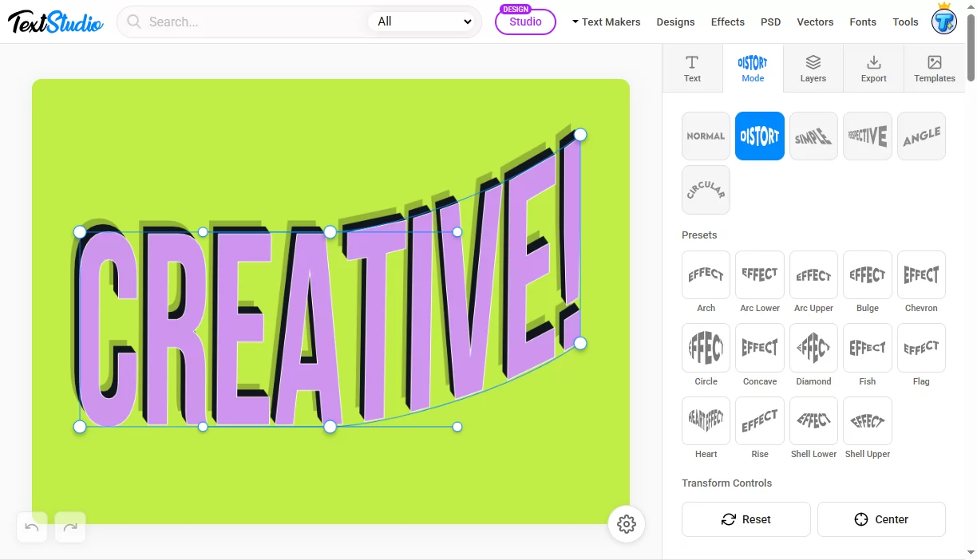Go to TextStudio home via logo
The image size is (977, 560).
[x=56, y=22]
